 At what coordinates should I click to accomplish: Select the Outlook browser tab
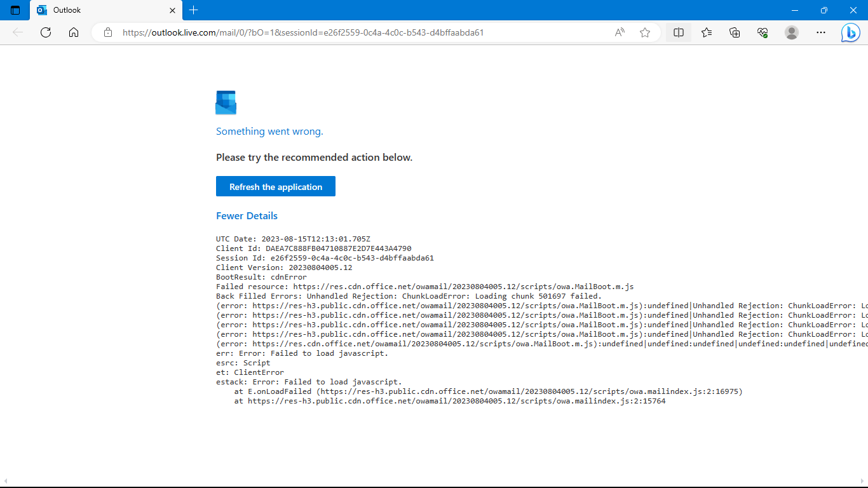(106, 10)
